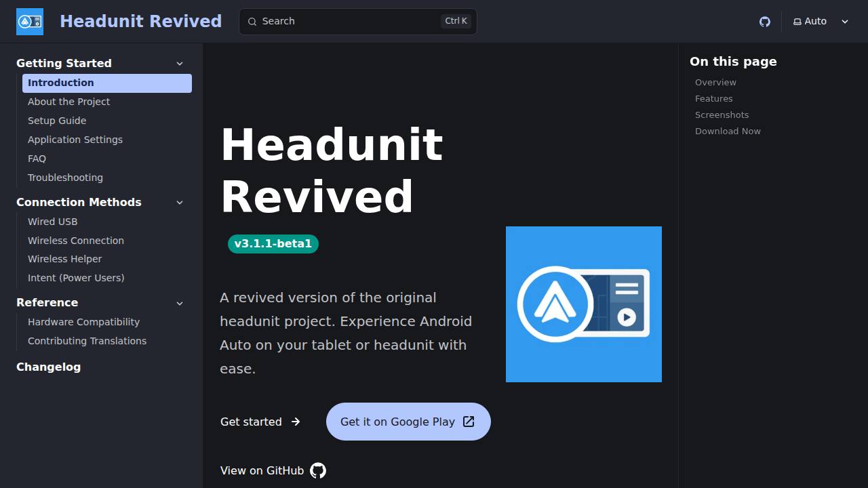The height and width of the screenshot is (488, 868).
Task: Click the Getting Started section heading
Action: (x=64, y=63)
